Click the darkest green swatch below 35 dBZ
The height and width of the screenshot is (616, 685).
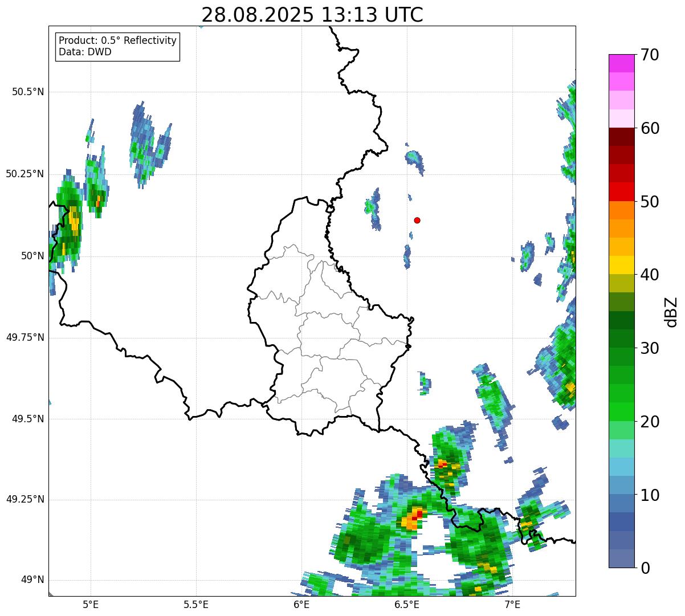pyautogui.click(x=621, y=320)
